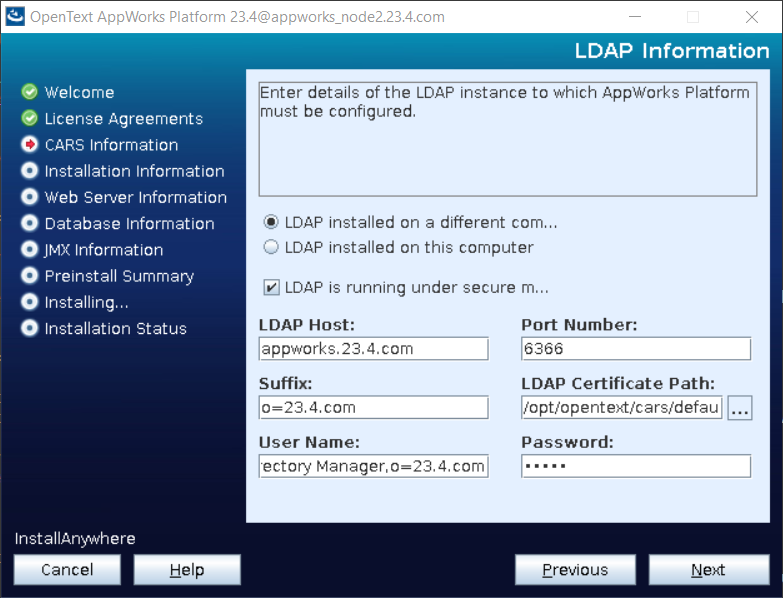Click the step icon beside Database Information
Image resolution: width=783 pixels, height=598 pixels.
[29, 223]
